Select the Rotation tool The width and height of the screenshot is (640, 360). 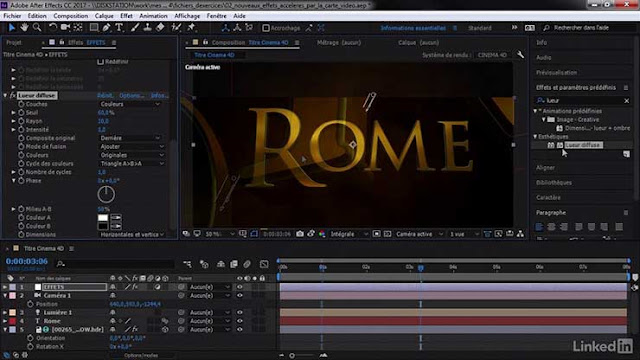click(53, 28)
